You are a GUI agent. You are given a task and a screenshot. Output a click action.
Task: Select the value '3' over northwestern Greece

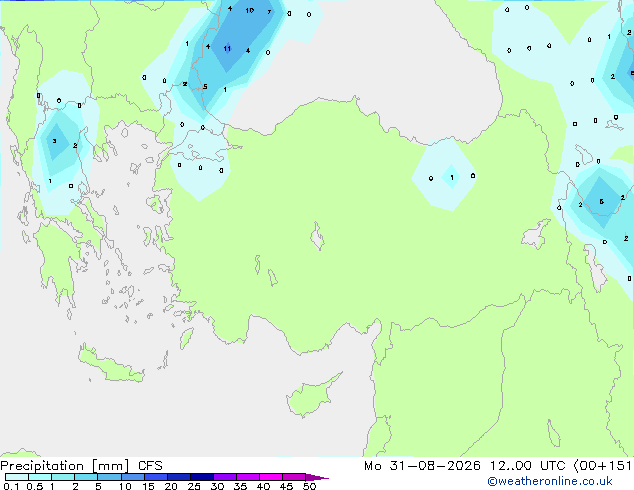pos(54,141)
